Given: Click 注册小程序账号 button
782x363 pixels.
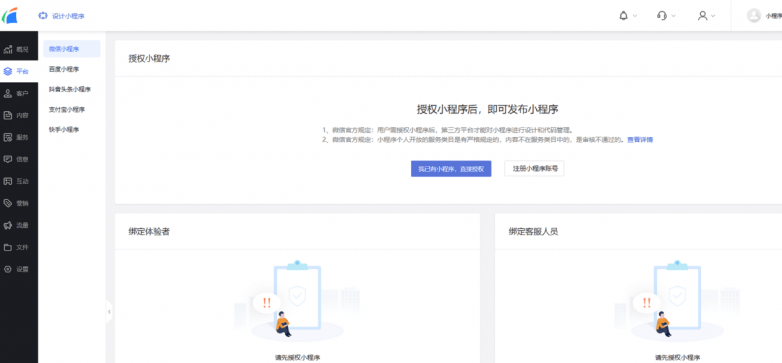Looking at the screenshot, I should coord(534,169).
